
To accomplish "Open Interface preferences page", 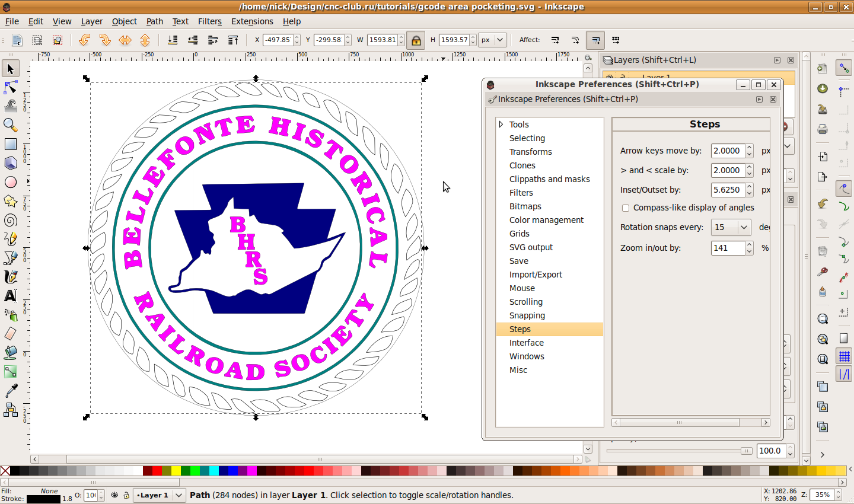I will click(527, 343).
